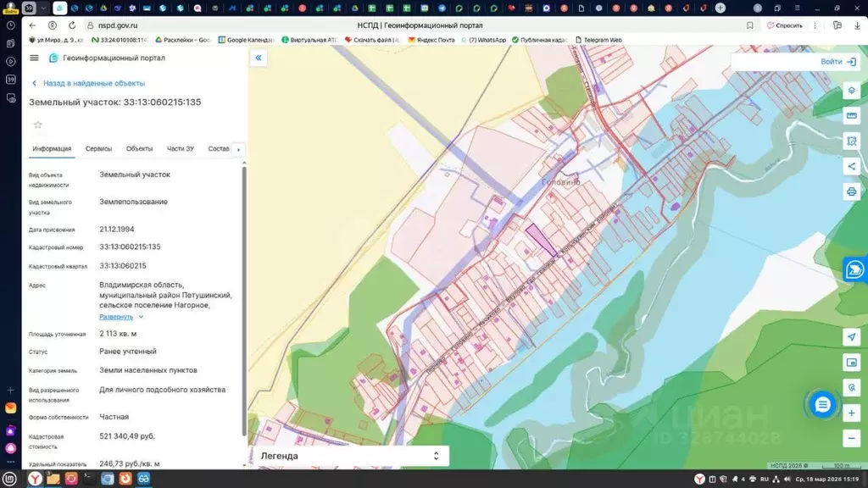Open the blue chat support bubble
This screenshot has height=488, width=868.
click(x=821, y=405)
